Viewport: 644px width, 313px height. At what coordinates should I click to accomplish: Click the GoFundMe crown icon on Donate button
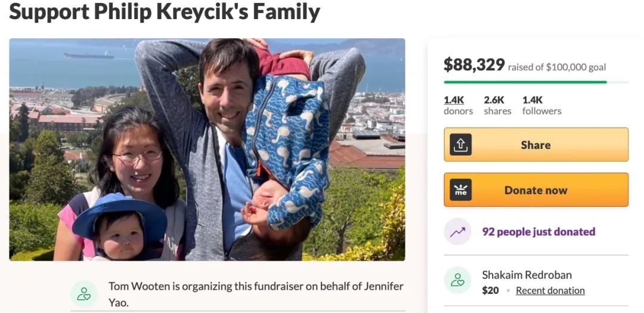[460, 190]
